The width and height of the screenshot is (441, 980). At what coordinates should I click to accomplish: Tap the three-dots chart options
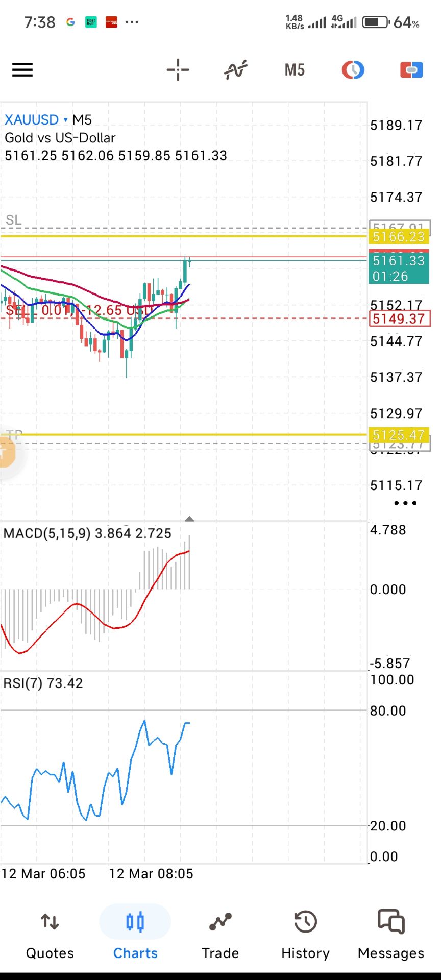pos(405,503)
